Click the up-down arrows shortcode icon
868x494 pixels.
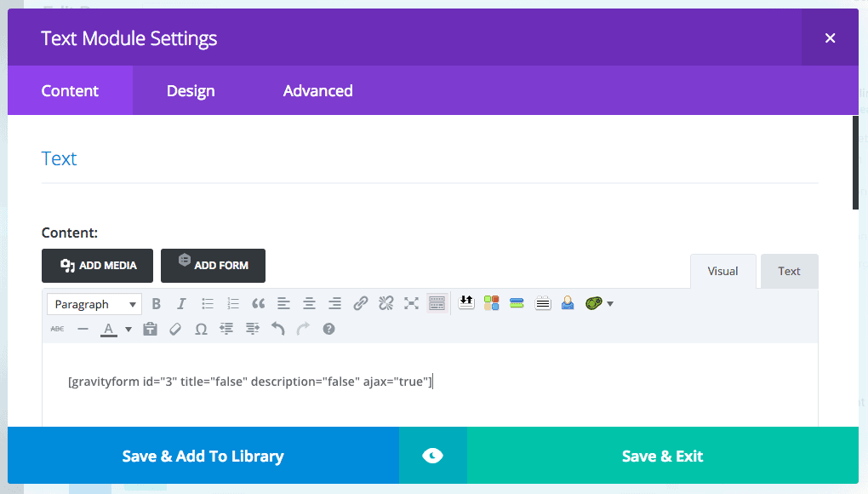click(466, 302)
